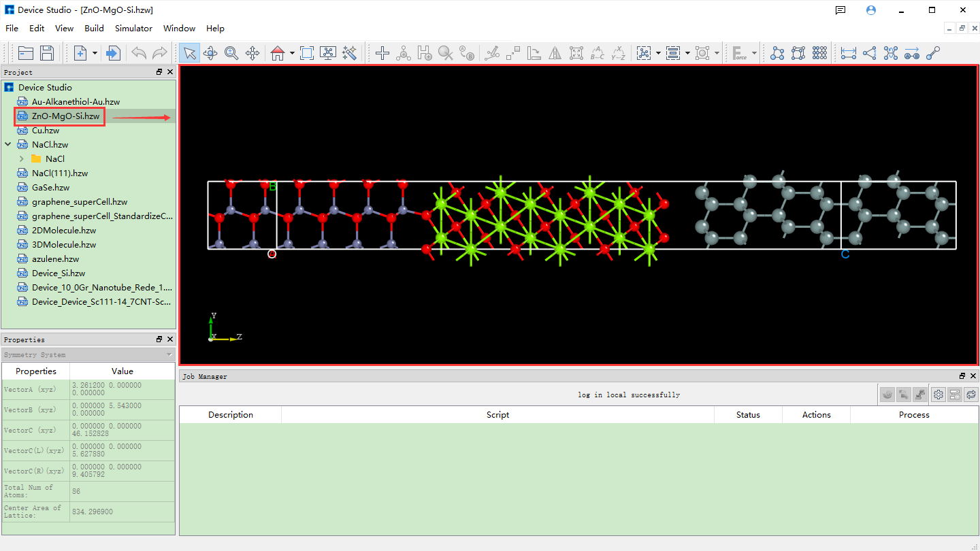
Task: Close the Project panel
Action: [170, 72]
